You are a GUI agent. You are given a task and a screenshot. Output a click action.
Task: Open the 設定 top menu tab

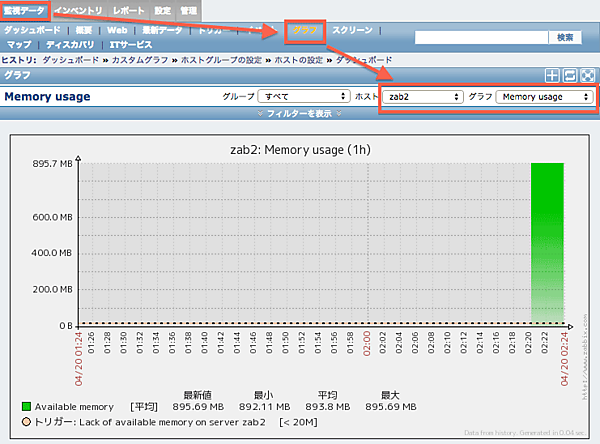coord(162,10)
